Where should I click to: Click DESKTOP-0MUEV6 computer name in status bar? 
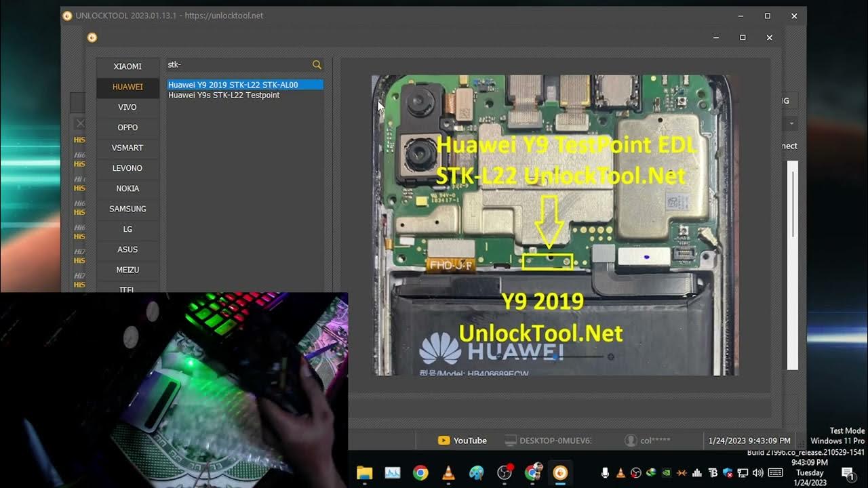tap(555, 441)
